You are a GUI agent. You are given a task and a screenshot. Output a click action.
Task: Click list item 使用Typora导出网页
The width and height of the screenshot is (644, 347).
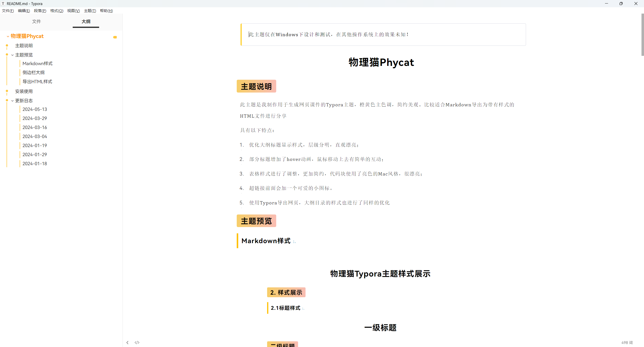pyautogui.click(x=319, y=203)
